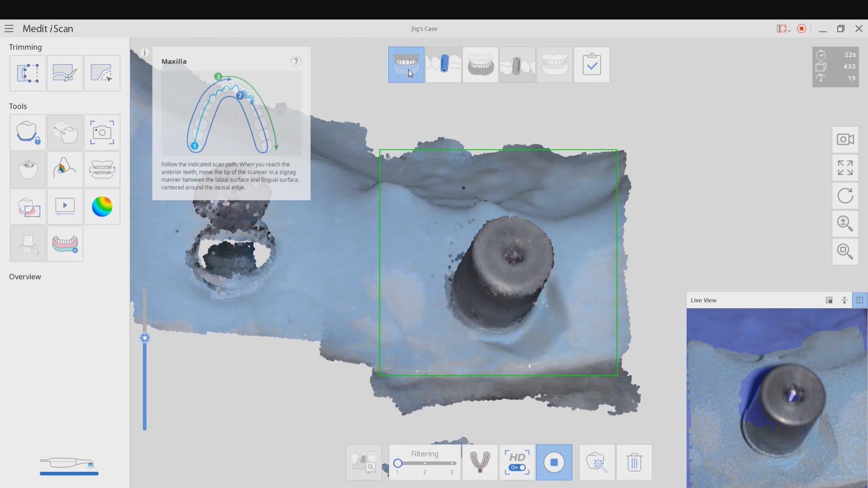Click the confirm checkmark clipboard stage
The image size is (868, 488).
[x=591, y=65]
